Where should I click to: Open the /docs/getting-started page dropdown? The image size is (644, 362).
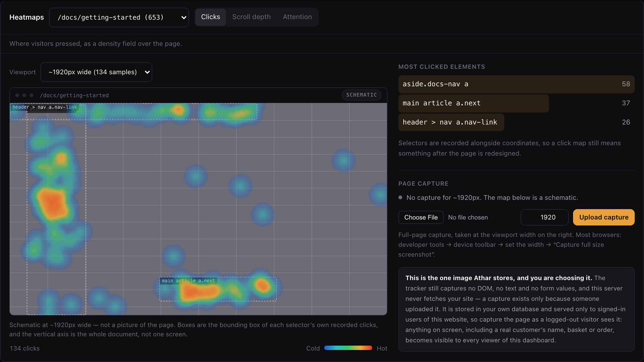119,17
